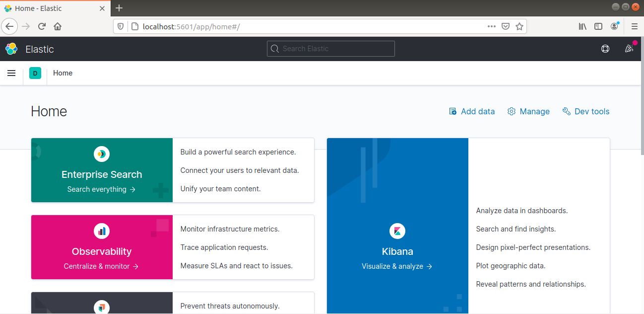The height and width of the screenshot is (314, 644).
Task: Click 'Trace application requests.' text
Action: point(224,247)
